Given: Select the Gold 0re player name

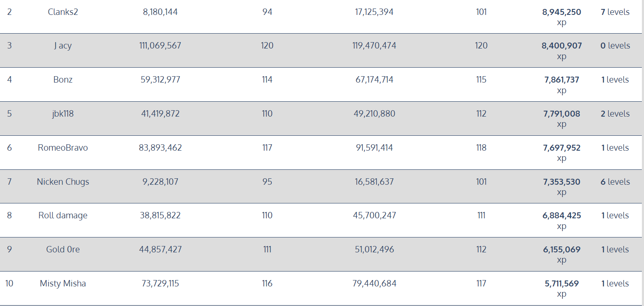Looking at the screenshot, I should [63, 249].
